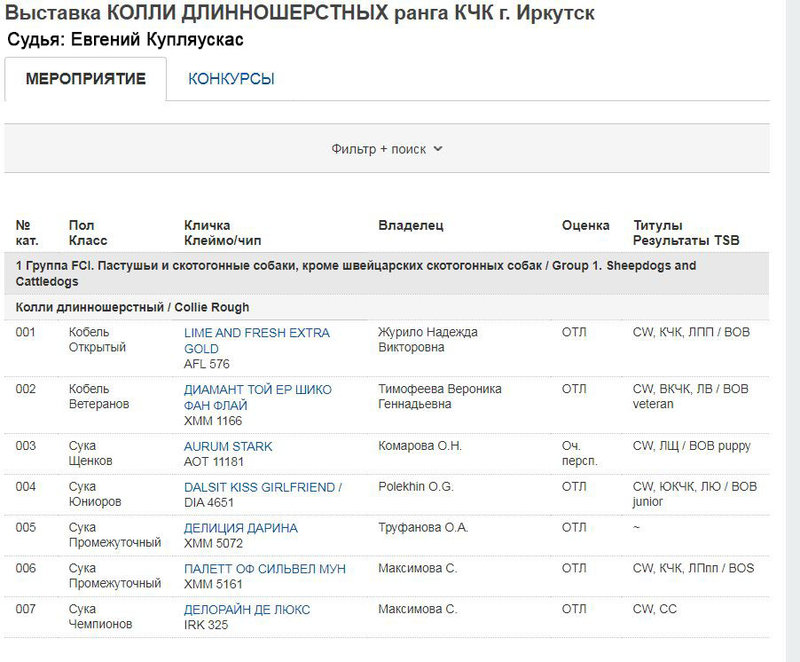Click the Пол Класс column header
The width and height of the screenshot is (800, 662).
tap(88, 233)
